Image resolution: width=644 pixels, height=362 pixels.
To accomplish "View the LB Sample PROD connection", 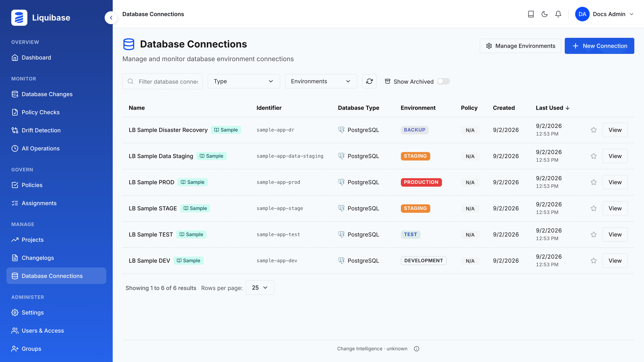I will [615, 182].
